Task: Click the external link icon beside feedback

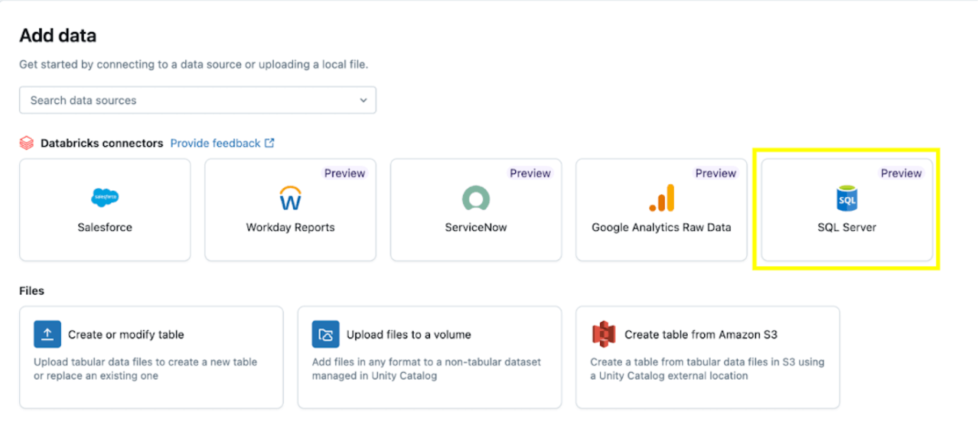Action: point(270,143)
